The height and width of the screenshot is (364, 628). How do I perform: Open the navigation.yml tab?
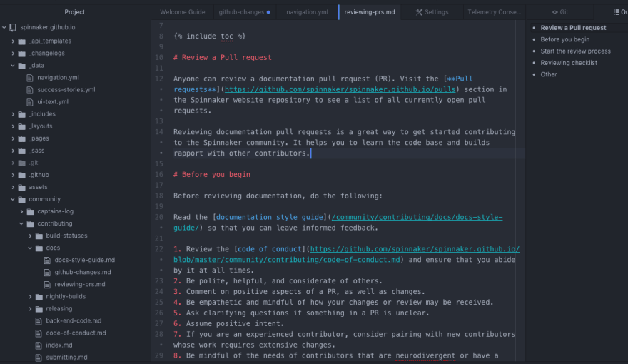tap(307, 12)
